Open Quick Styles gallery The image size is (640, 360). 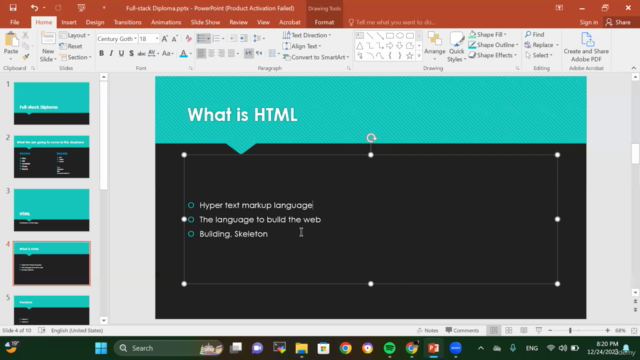point(456,47)
